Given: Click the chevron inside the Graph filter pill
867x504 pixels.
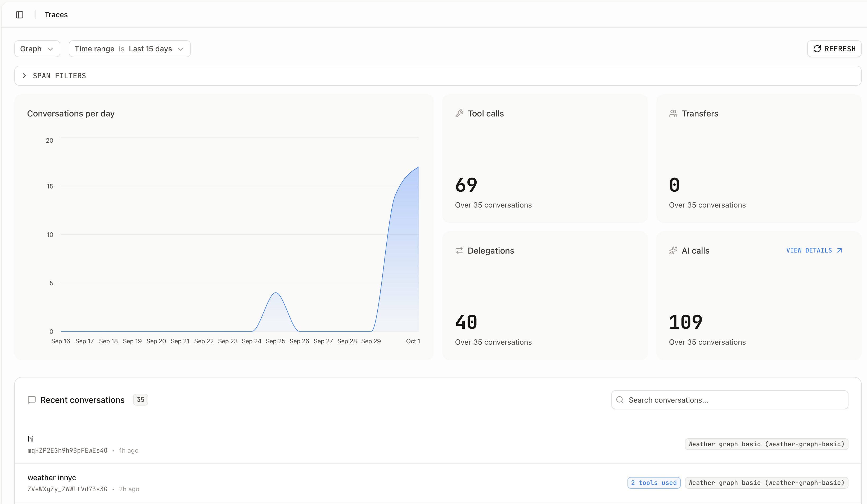Looking at the screenshot, I should [50, 48].
